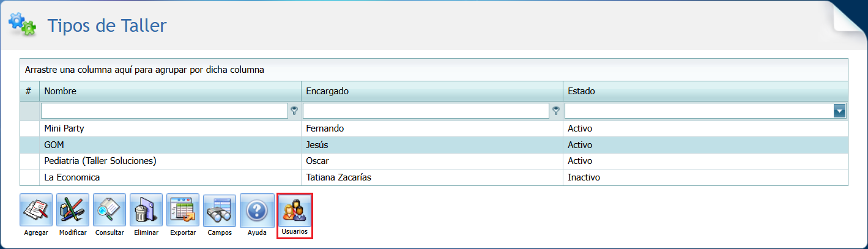Click the Agregar icon button
Viewport: 868px width, 249px height.
(x=36, y=210)
